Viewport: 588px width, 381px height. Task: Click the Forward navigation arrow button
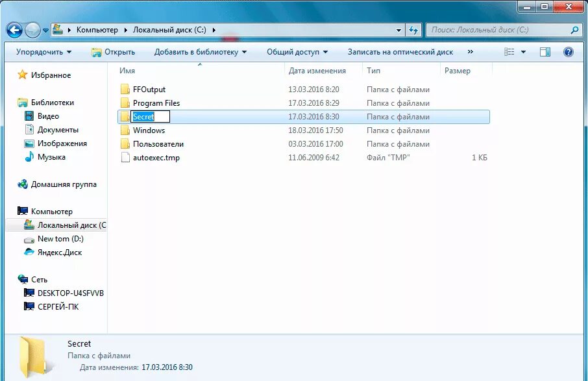(x=32, y=30)
